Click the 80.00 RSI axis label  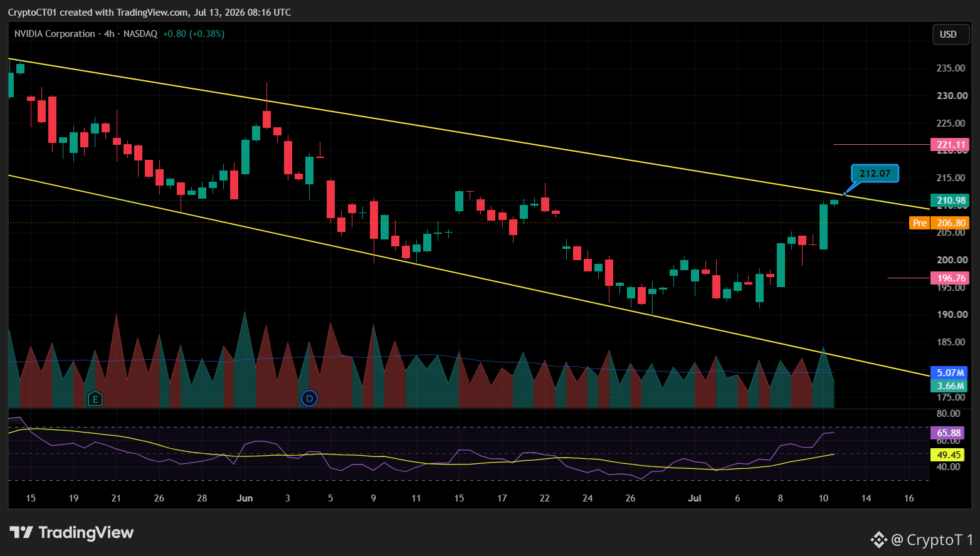[948, 414]
